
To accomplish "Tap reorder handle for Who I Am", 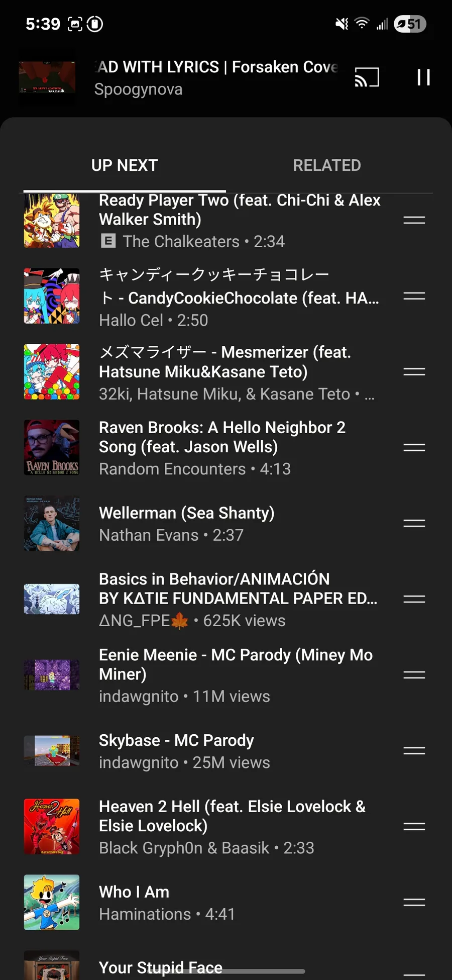I will (x=414, y=902).
